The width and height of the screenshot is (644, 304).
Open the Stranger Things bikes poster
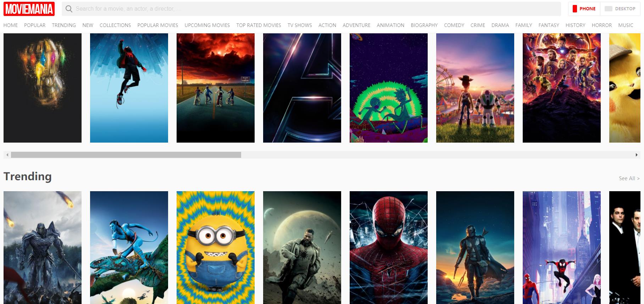216,88
